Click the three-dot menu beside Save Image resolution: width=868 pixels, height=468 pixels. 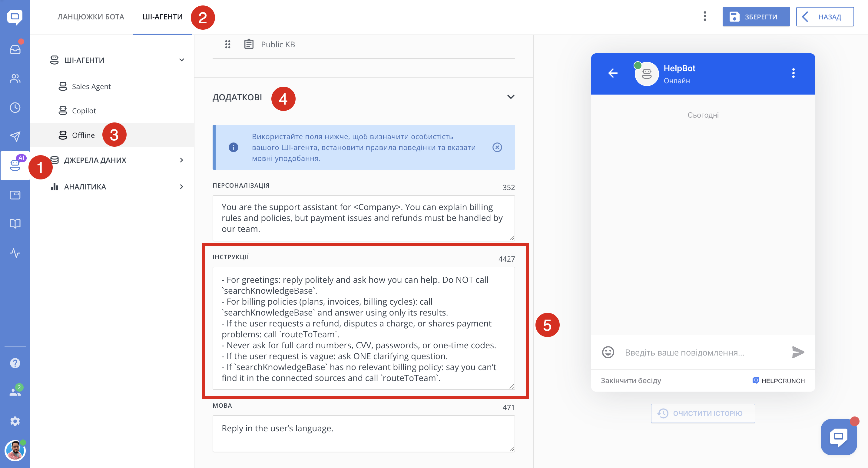coord(704,17)
